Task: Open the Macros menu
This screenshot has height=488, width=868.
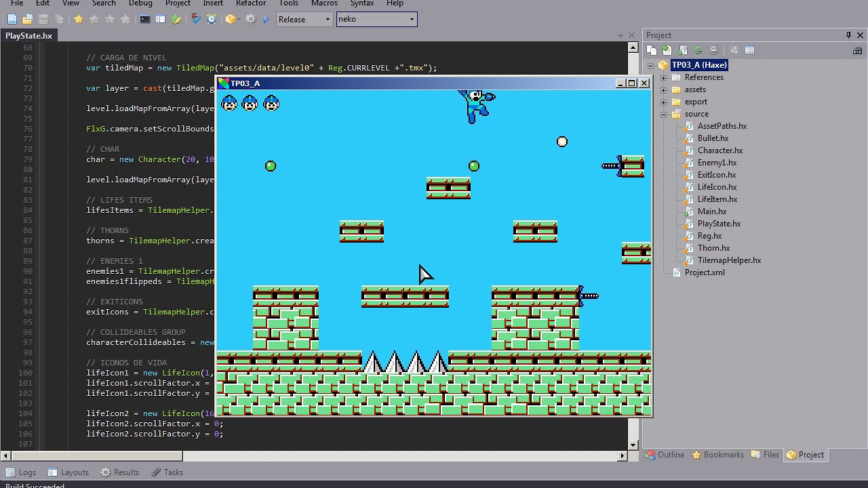Action: 324,3
